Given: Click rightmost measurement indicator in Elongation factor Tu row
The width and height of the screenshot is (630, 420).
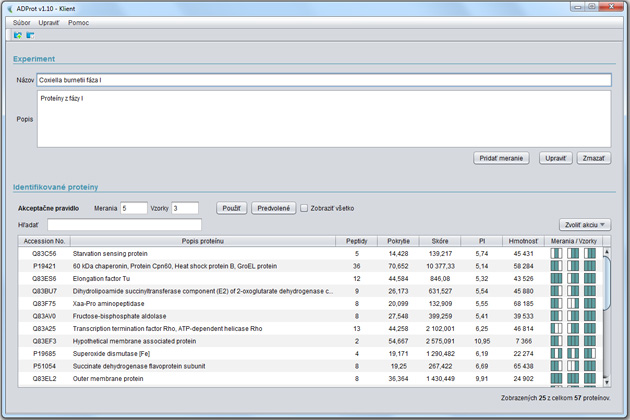Looking at the screenshot, I should pos(590,278).
